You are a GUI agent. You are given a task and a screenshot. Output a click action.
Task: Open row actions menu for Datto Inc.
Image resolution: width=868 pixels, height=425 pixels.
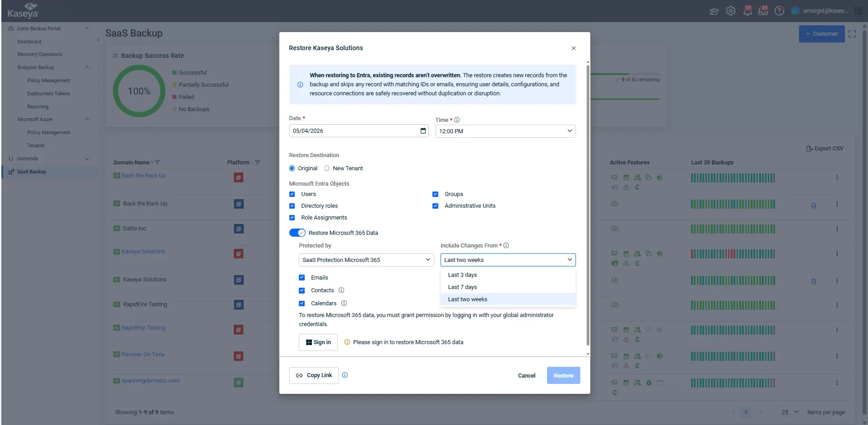[x=837, y=229]
